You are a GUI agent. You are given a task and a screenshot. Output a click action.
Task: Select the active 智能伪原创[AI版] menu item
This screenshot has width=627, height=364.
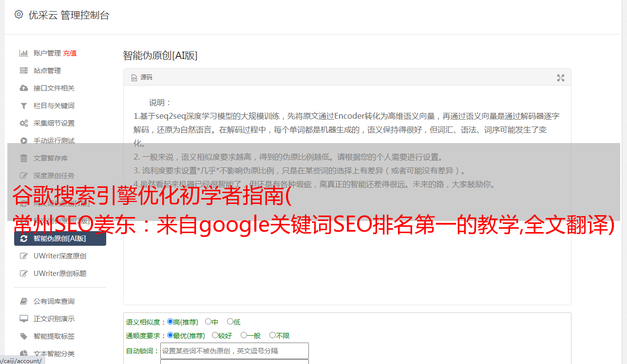pyautogui.click(x=60, y=238)
